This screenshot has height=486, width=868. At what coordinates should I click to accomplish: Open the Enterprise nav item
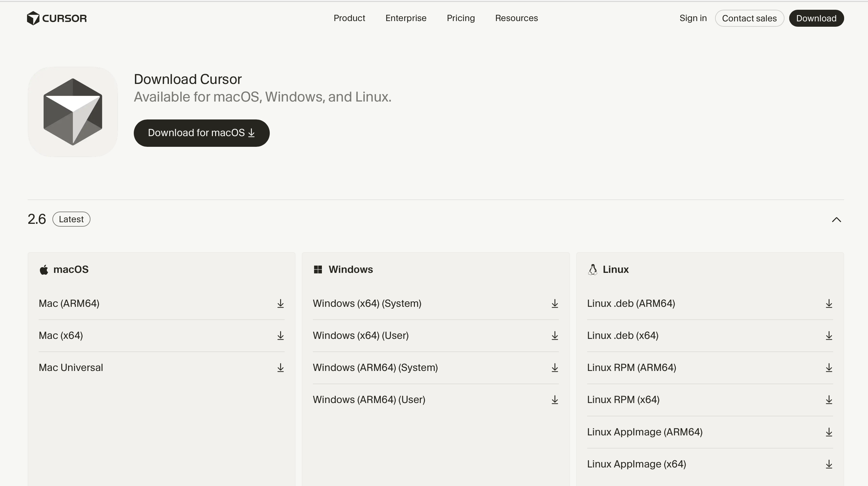tap(406, 18)
